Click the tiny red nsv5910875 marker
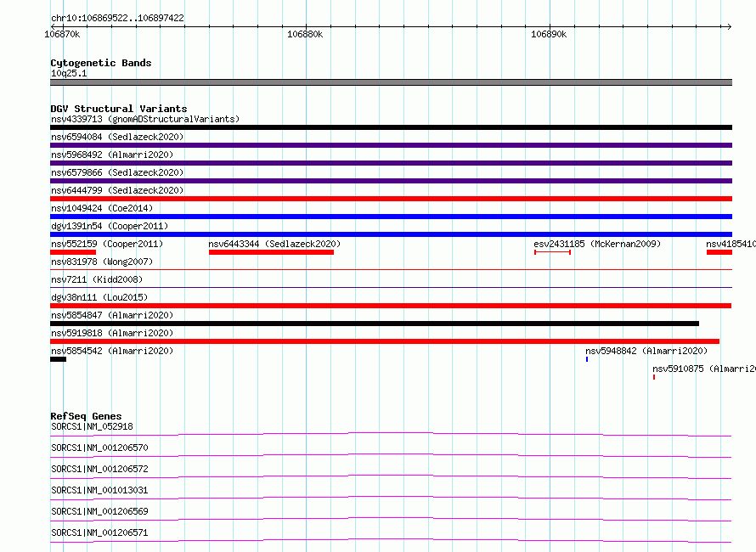This screenshot has width=756, height=552. (x=654, y=377)
